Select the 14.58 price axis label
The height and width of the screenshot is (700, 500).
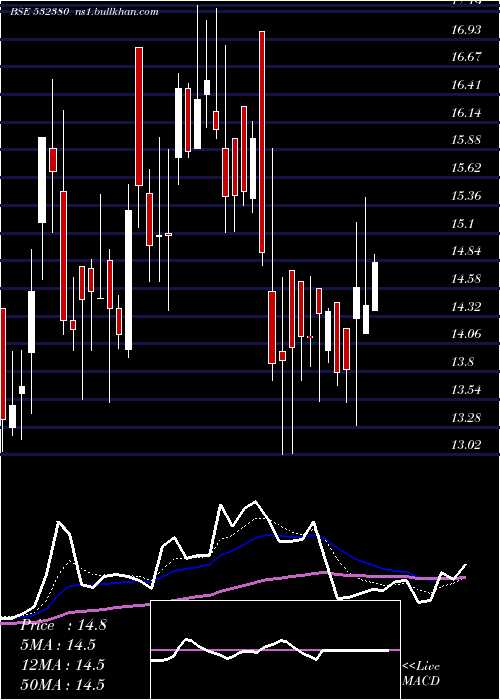(x=466, y=279)
